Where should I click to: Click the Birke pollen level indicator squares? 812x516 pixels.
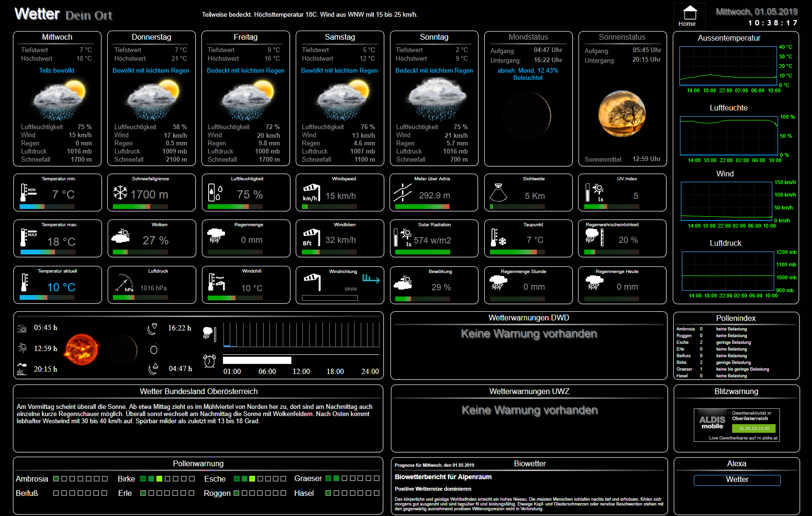167,479
